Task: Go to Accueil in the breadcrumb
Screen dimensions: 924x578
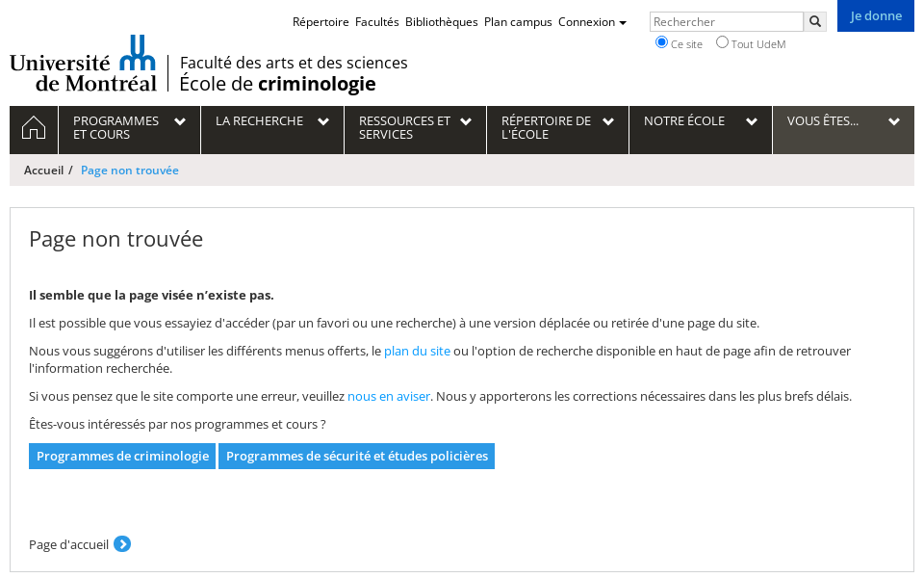Action: (43, 171)
